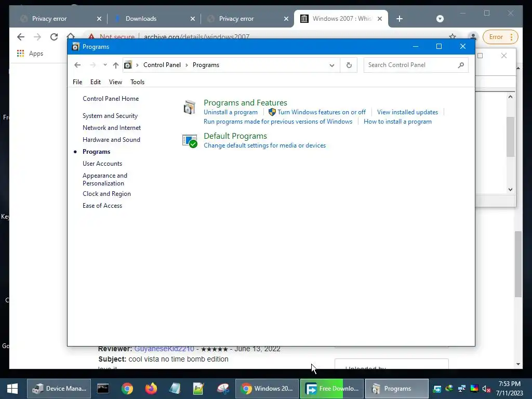Image resolution: width=532 pixels, height=399 pixels.
Task: Click Run programs made for previous versions
Action: [x=278, y=122]
